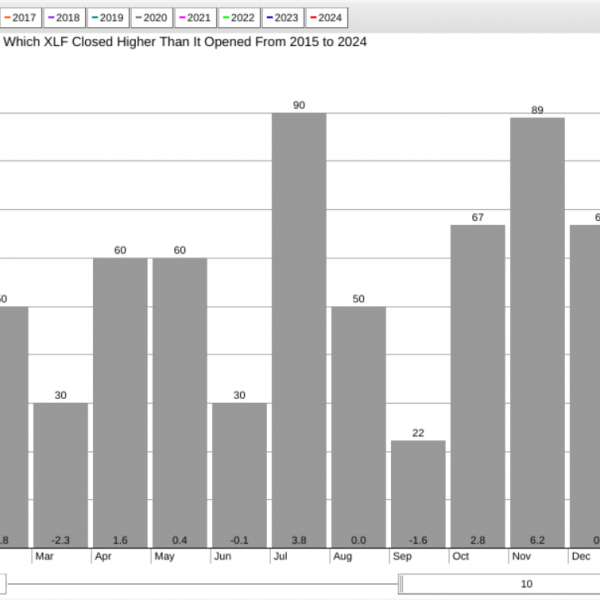600x600 pixels.
Task: Click the Sep axis label
Action: [x=402, y=557]
